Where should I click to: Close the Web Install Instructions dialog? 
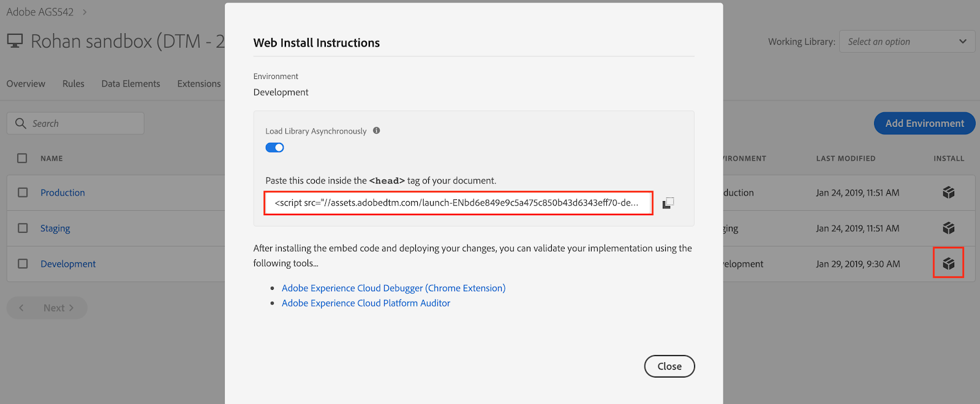click(x=669, y=366)
